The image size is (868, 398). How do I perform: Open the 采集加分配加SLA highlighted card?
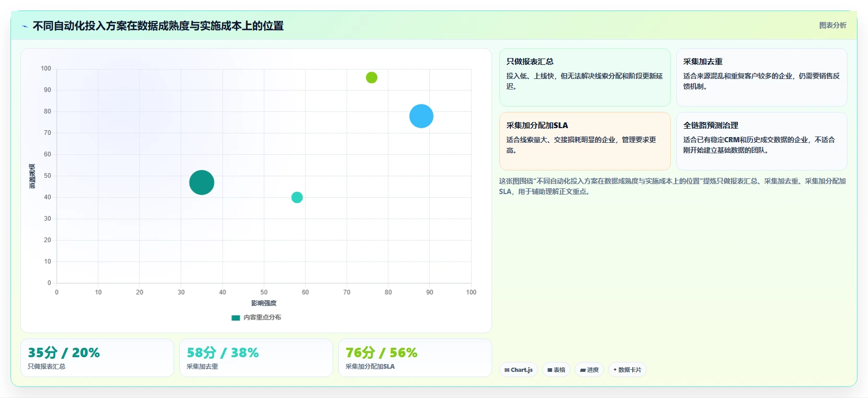[585, 141]
